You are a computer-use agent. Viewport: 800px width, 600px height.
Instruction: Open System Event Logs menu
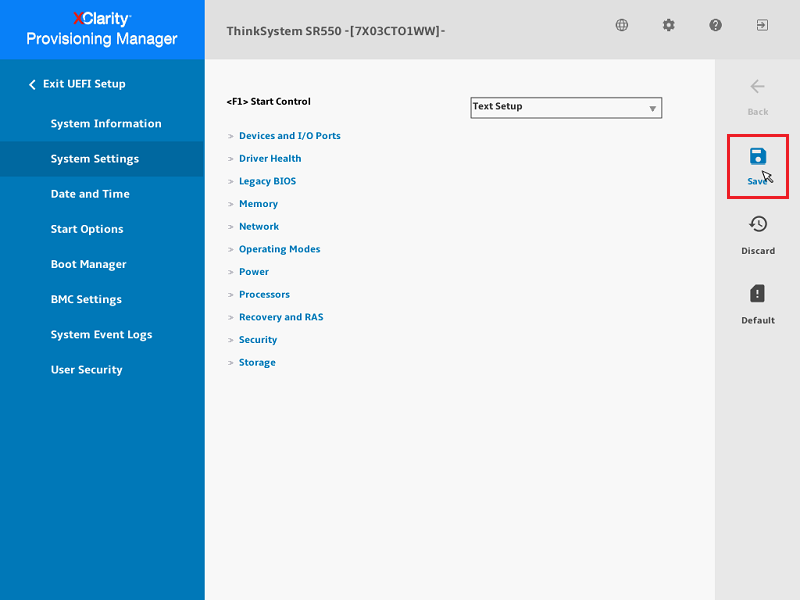point(101,335)
